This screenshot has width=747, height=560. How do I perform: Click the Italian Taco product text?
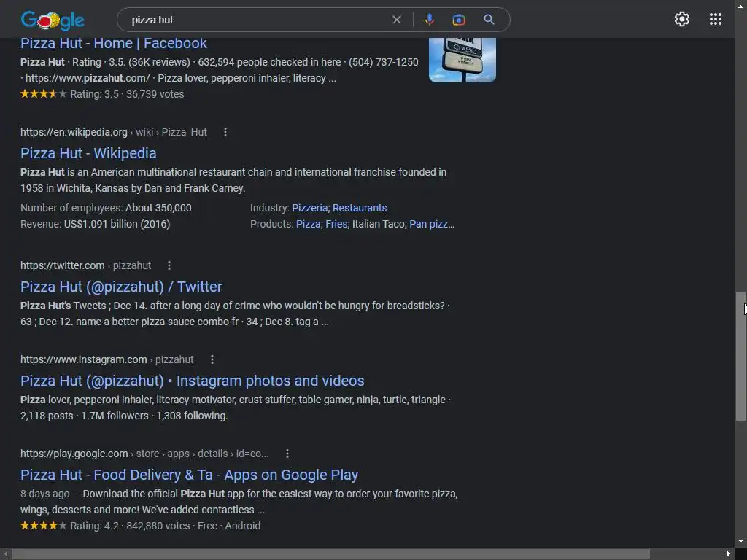click(379, 224)
